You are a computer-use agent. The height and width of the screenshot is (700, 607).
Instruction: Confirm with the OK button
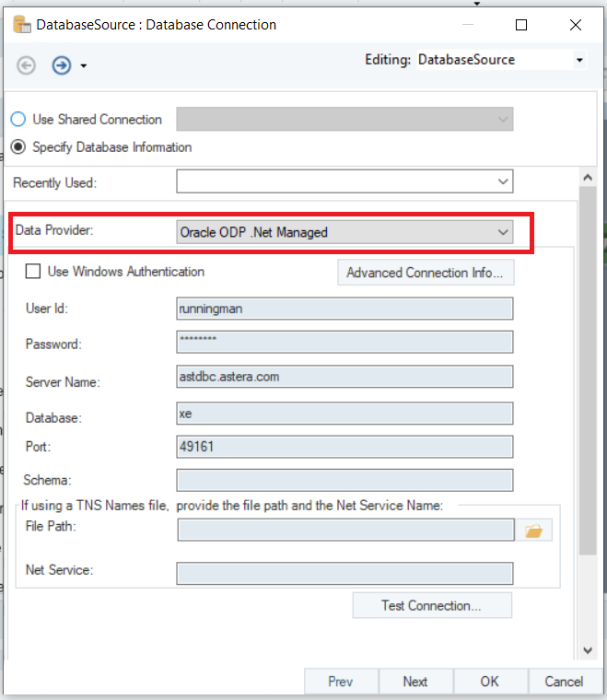[489, 682]
